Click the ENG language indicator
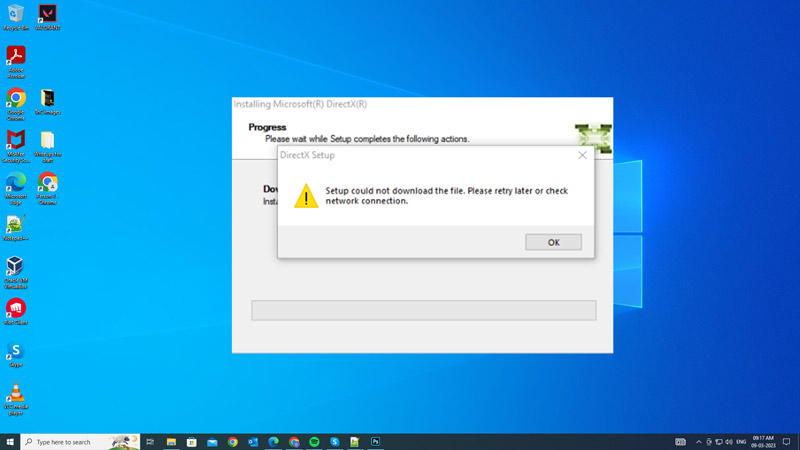Viewport: 800px width, 450px height. pos(741,442)
